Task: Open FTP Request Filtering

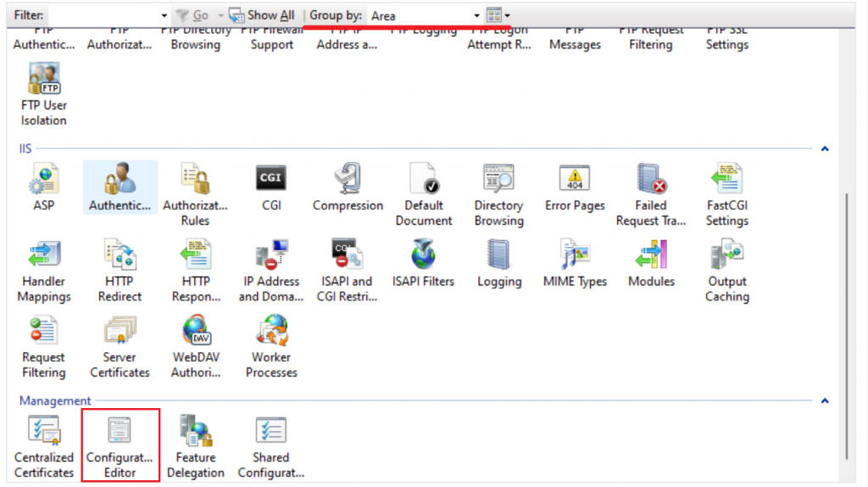Action: 651,39
